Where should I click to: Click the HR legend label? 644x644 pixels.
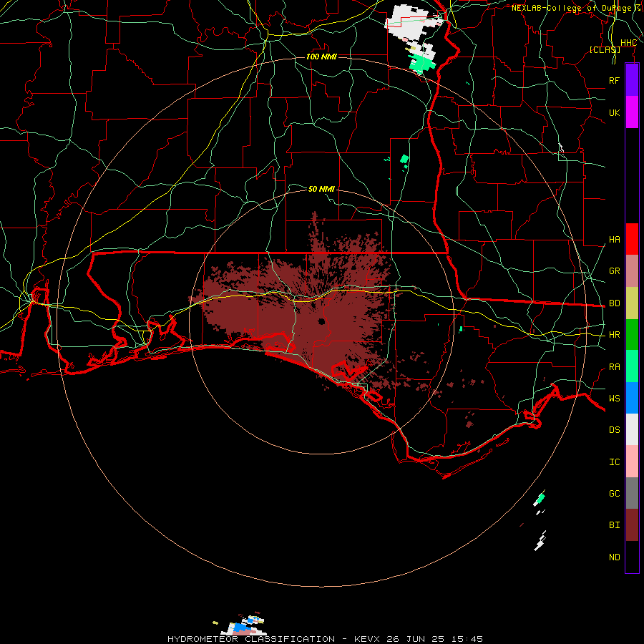(614, 334)
